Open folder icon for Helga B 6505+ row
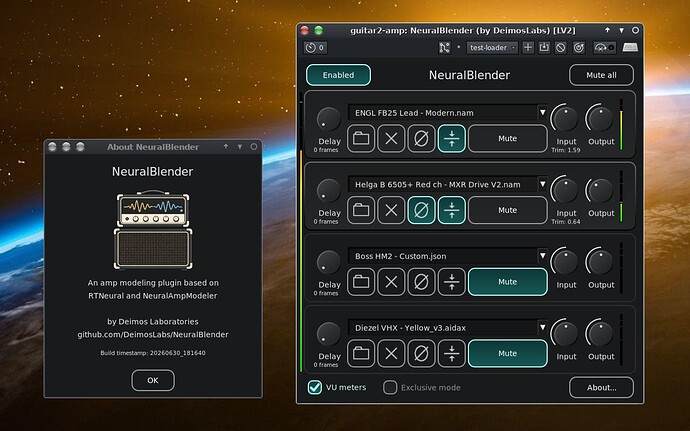Viewport: 690px width, 431px height. [361, 210]
